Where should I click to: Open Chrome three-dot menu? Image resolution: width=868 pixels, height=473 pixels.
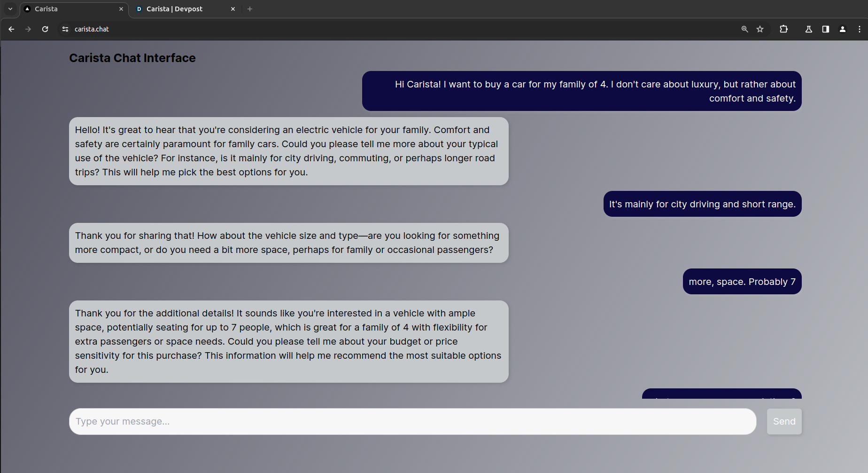point(860,29)
